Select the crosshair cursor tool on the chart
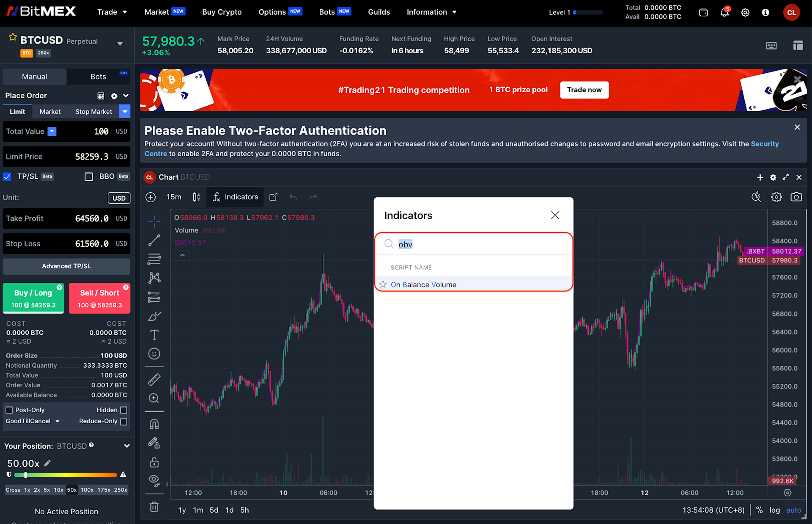The image size is (812, 524). [x=154, y=221]
